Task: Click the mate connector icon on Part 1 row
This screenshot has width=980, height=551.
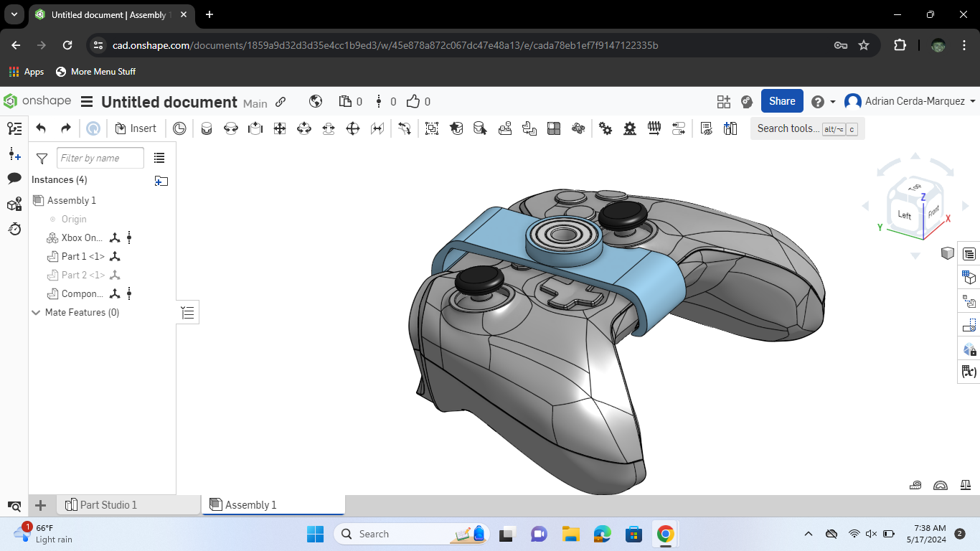Action: (115, 256)
